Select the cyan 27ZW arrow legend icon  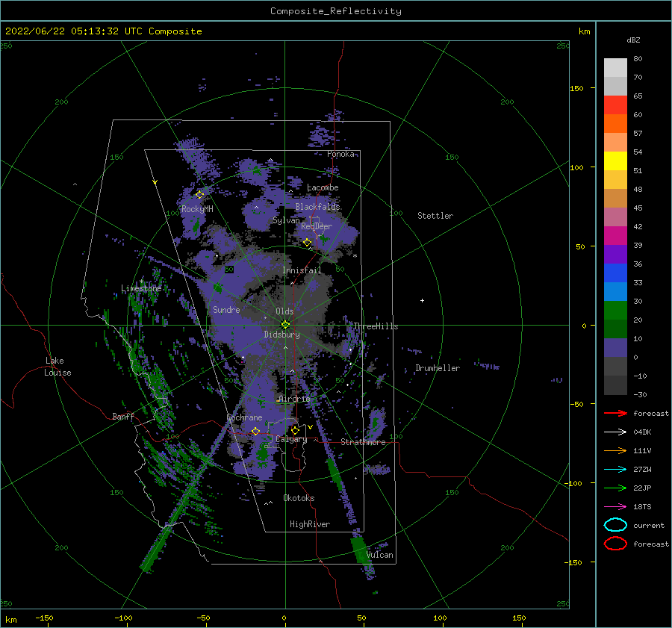click(x=615, y=470)
